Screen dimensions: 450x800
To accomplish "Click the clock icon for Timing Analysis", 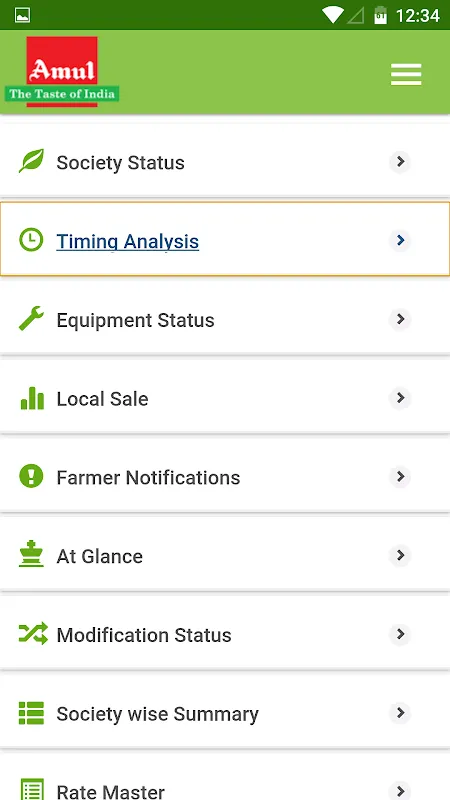I will pos(31,240).
